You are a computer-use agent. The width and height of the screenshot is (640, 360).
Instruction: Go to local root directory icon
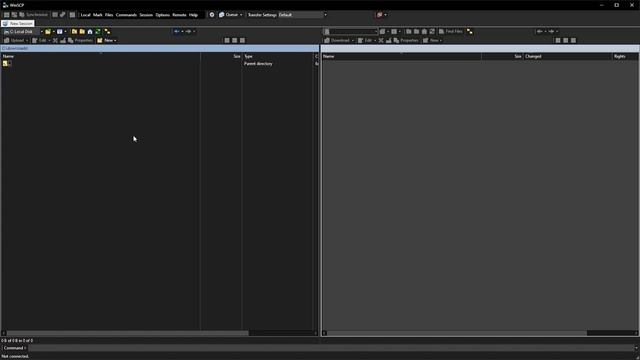[82, 31]
